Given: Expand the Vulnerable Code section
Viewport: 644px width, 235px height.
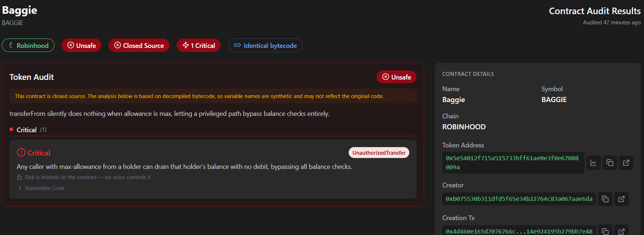Looking at the screenshot, I should (41, 188).
